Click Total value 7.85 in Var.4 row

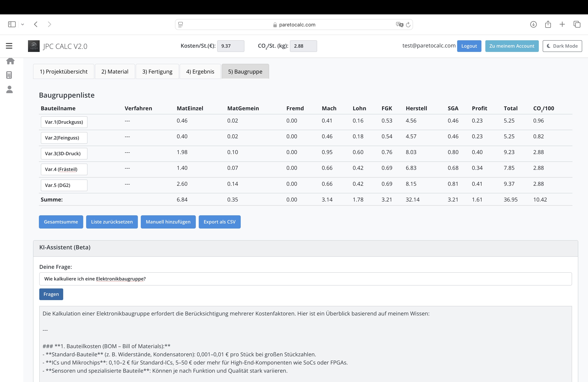(x=509, y=168)
